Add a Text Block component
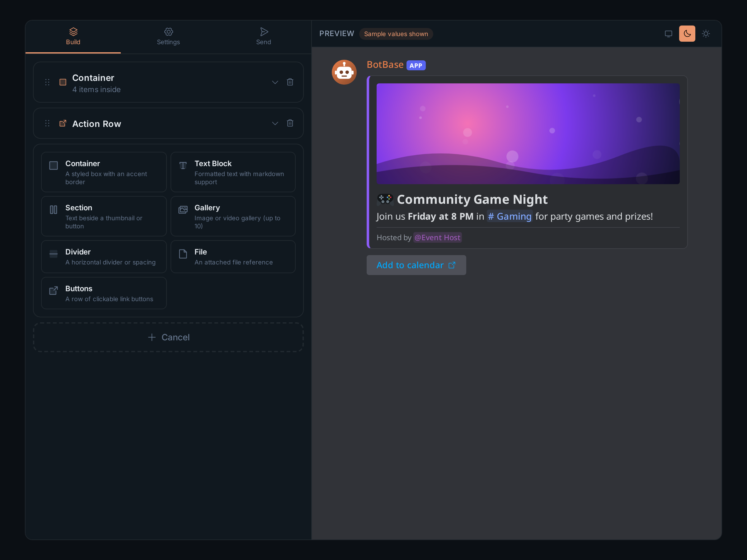The image size is (747, 560). (233, 172)
